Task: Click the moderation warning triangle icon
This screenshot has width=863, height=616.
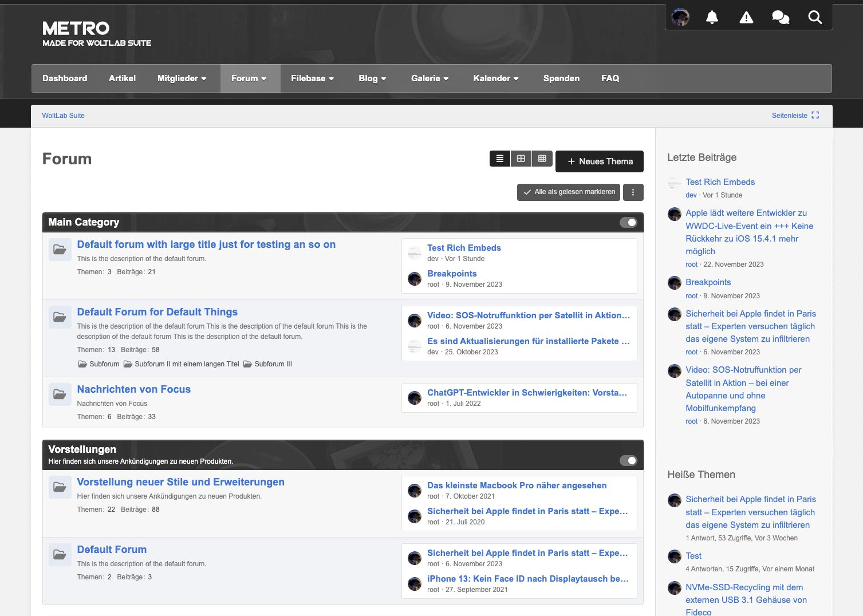Action: (746, 17)
